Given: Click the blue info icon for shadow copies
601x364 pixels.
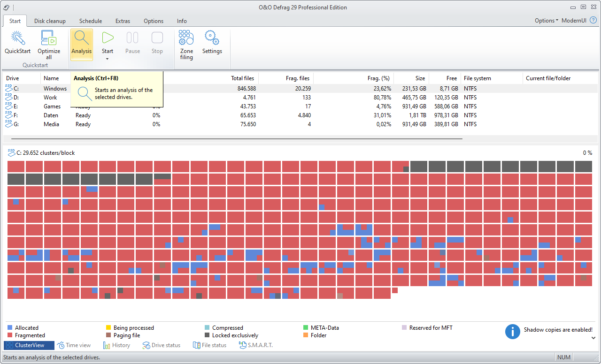Looking at the screenshot, I should [513, 331].
